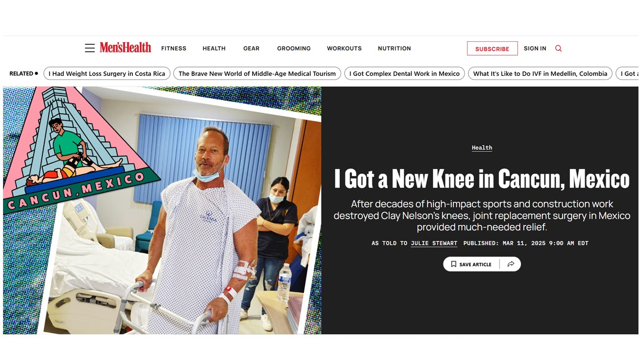
Task: Open author Julie Stewart's profile link
Action: point(434,243)
